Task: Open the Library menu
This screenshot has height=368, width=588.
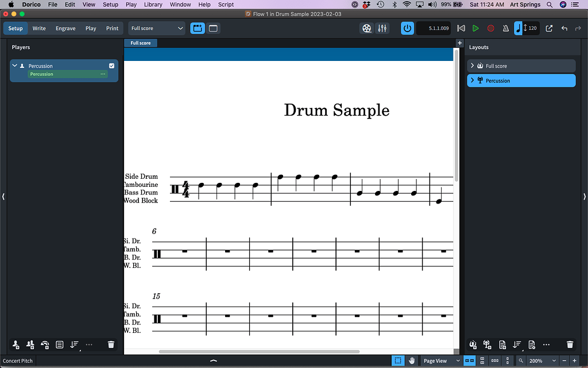Action: [x=153, y=4]
